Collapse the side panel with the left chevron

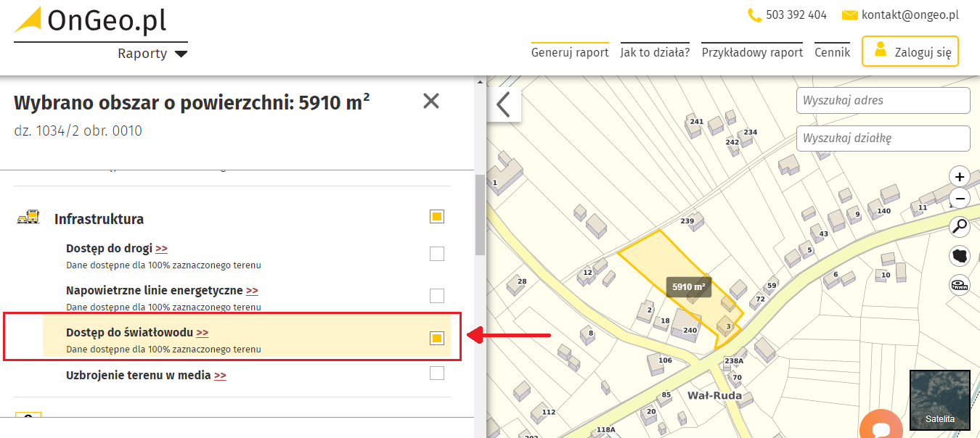click(504, 104)
